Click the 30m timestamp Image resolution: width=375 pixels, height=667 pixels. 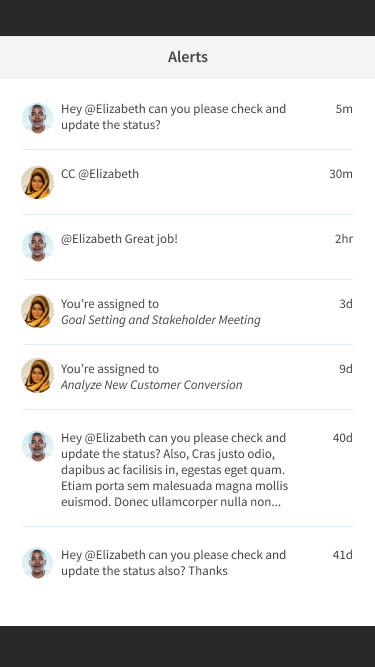click(341, 174)
